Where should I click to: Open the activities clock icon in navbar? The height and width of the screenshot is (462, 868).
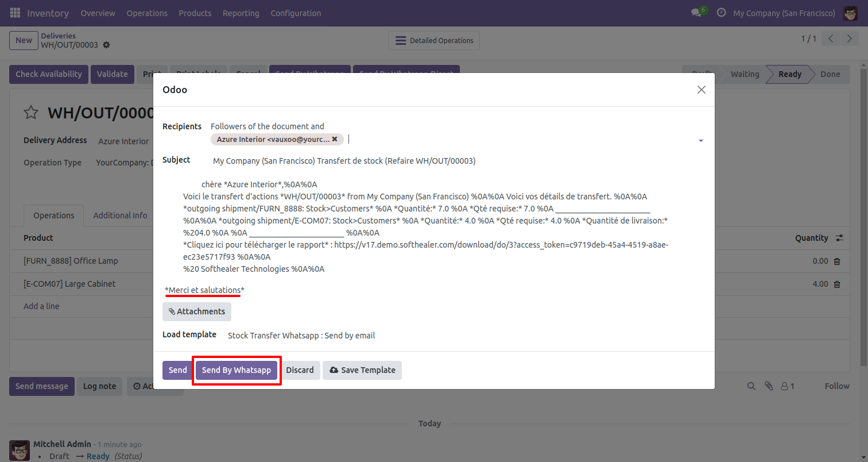(721, 13)
